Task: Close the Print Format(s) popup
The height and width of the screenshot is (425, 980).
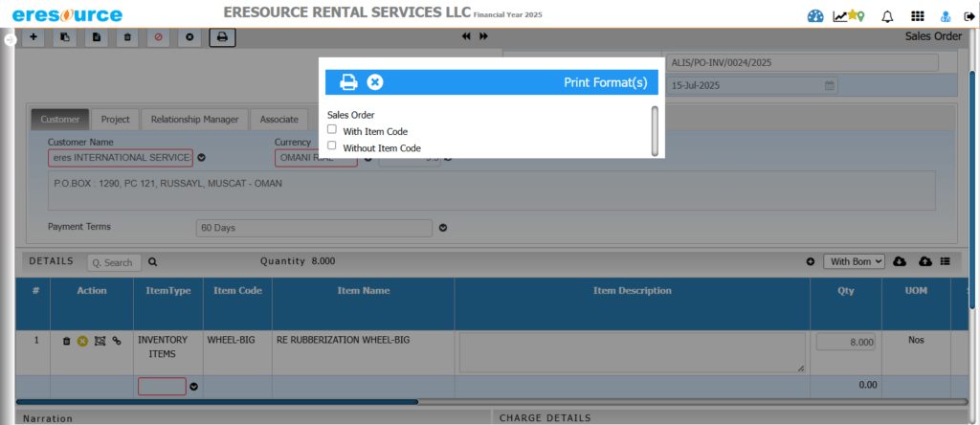Action: pos(375,82)
